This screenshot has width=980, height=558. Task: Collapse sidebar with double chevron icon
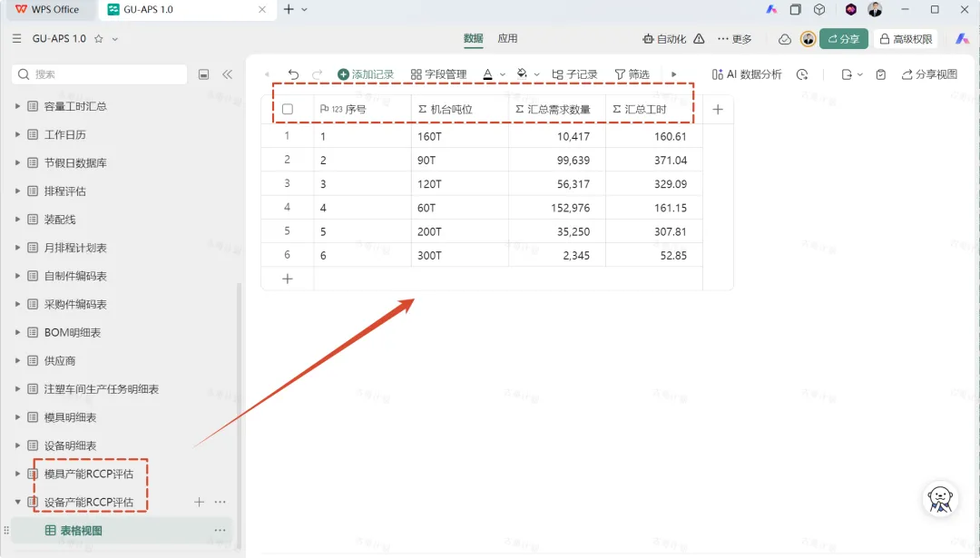(228, 74)
